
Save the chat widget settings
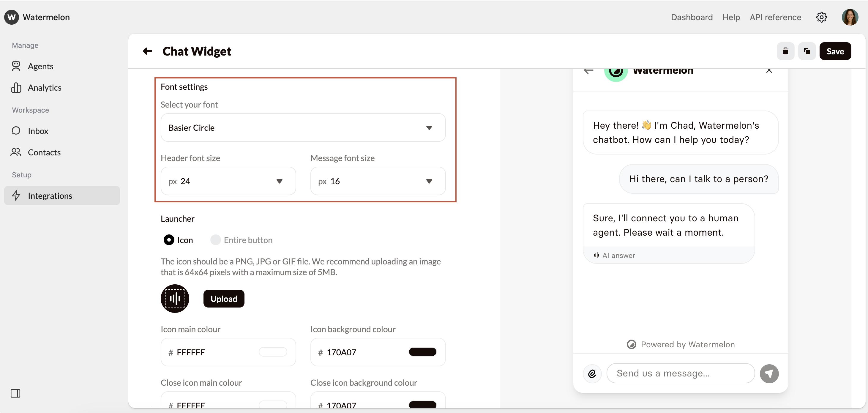835,51
